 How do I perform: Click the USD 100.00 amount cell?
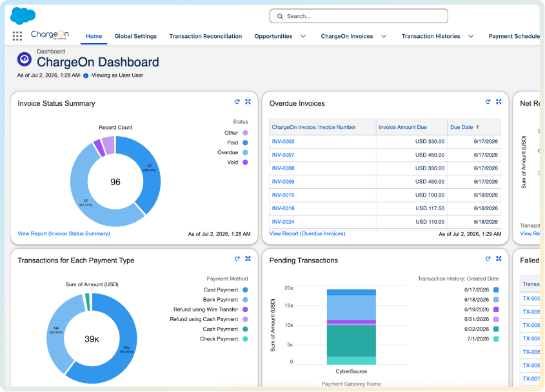click(x=411, y=195)
